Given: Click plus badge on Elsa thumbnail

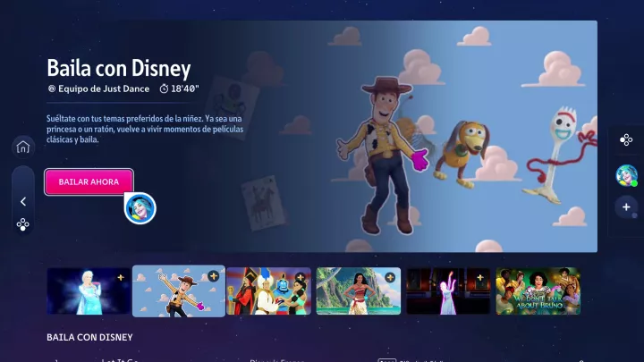Looking at the screenshot, I should (x=121, y=278).
